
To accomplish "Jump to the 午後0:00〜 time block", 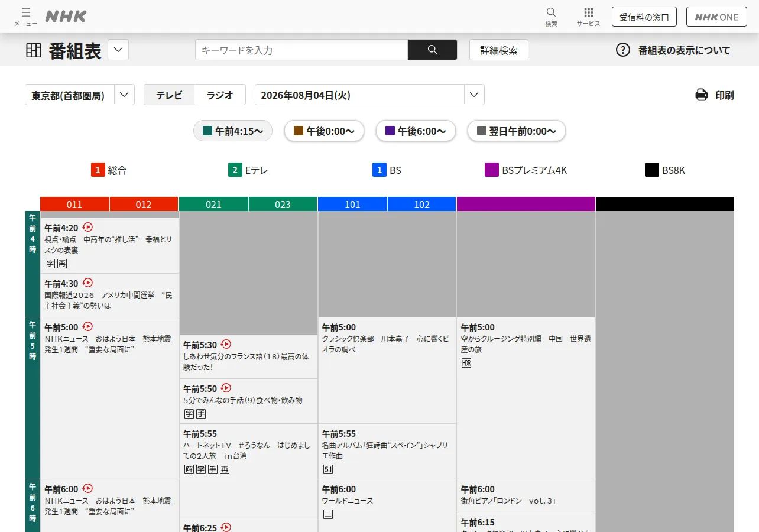I will pyautogui.click(x=324, y=131).
